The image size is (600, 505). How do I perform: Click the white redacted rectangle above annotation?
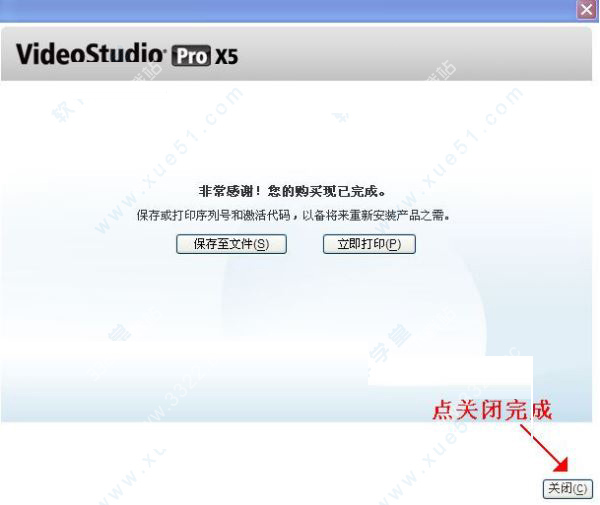point(450,370)
